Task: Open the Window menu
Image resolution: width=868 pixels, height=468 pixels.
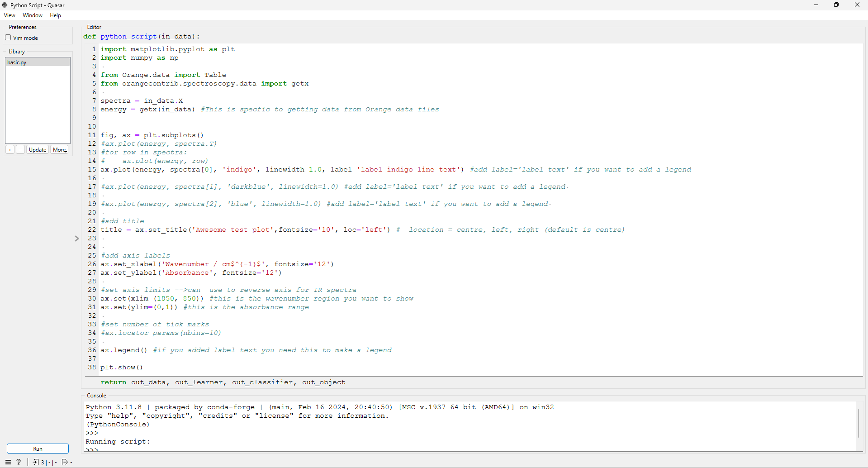Action: point(33,15)
